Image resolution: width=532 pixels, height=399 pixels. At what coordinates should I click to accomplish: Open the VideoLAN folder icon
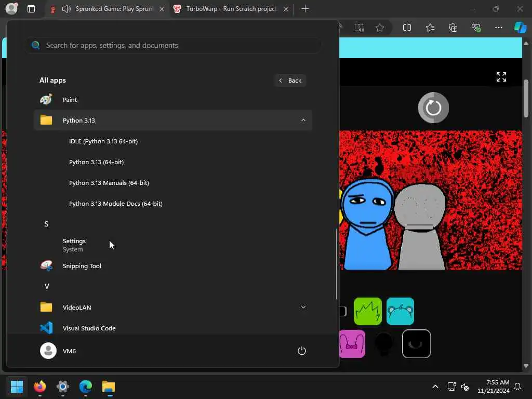point(46,307)
